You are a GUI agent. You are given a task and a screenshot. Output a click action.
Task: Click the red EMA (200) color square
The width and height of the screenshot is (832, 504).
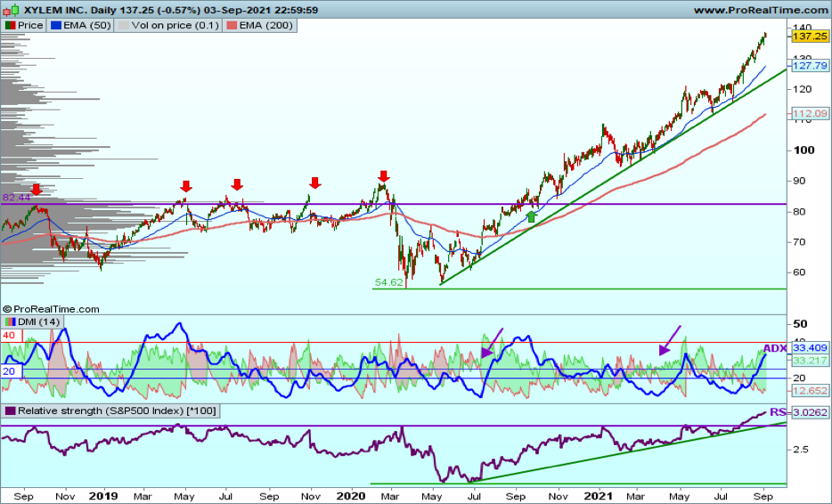tap(232, 26)
